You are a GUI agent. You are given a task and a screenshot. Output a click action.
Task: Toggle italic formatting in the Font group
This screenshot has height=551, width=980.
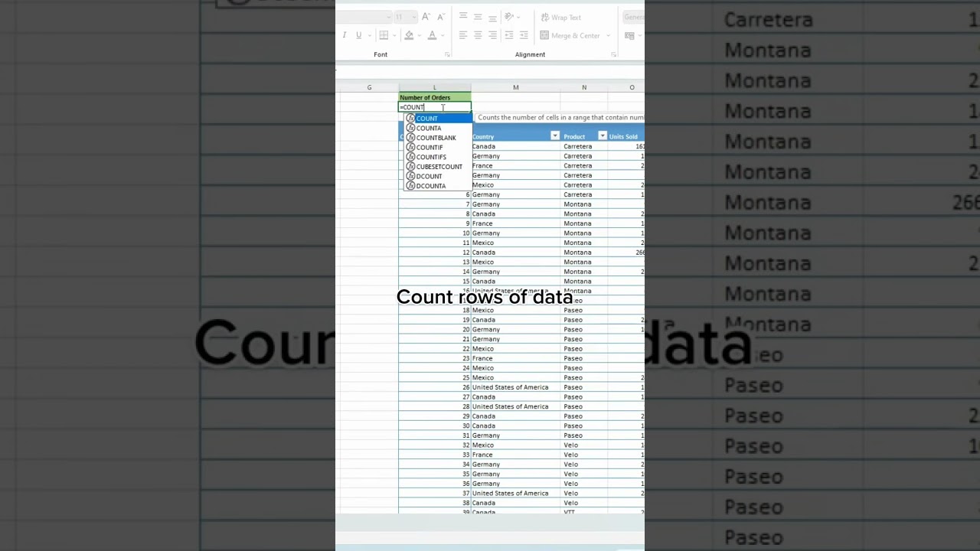(345, 35)
